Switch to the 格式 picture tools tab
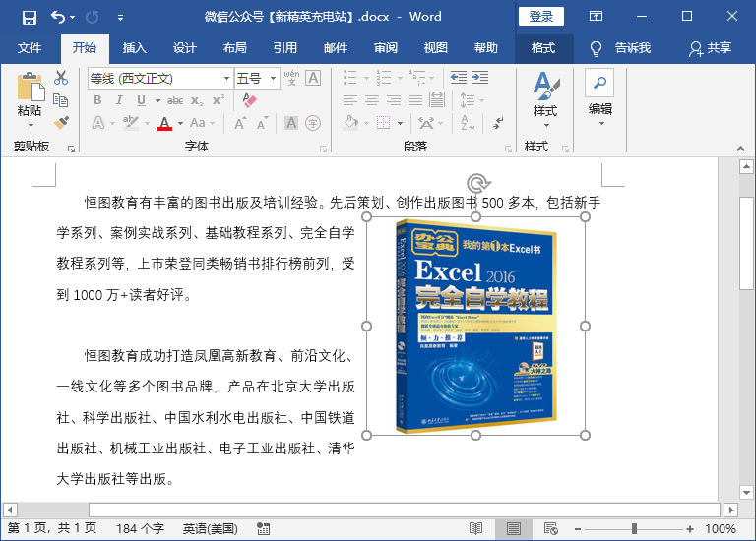Viewport: 756px width, 541px height. (x=543, y=48)
